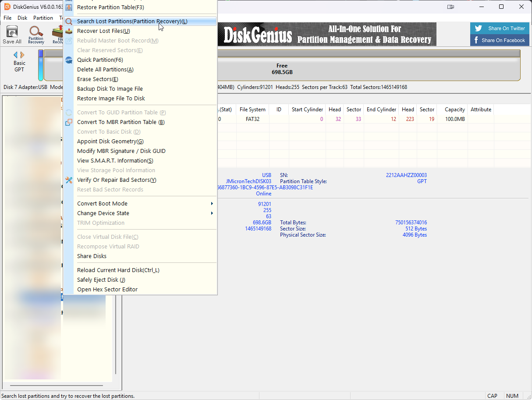This screenshot has height=400, width=532.
Task: Click the Twitter bird icon
Action: coord(479,28)
